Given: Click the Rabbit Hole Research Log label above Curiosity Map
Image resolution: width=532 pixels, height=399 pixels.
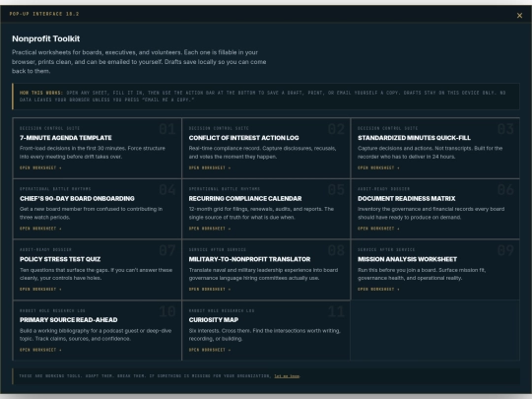Looking at the screenshot, I should click(x=222, y=310).
